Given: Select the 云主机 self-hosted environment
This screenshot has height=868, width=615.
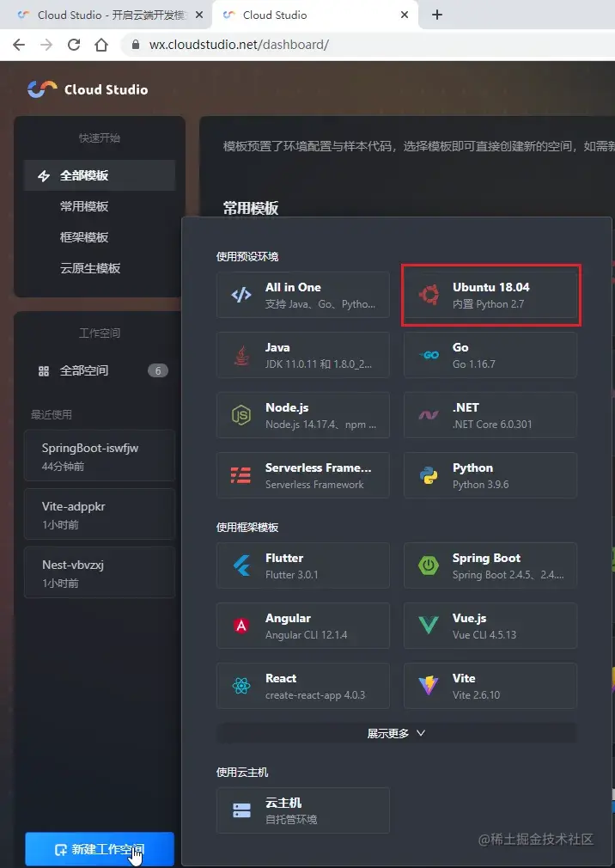Looking at the screenshot, I should 303,810.
